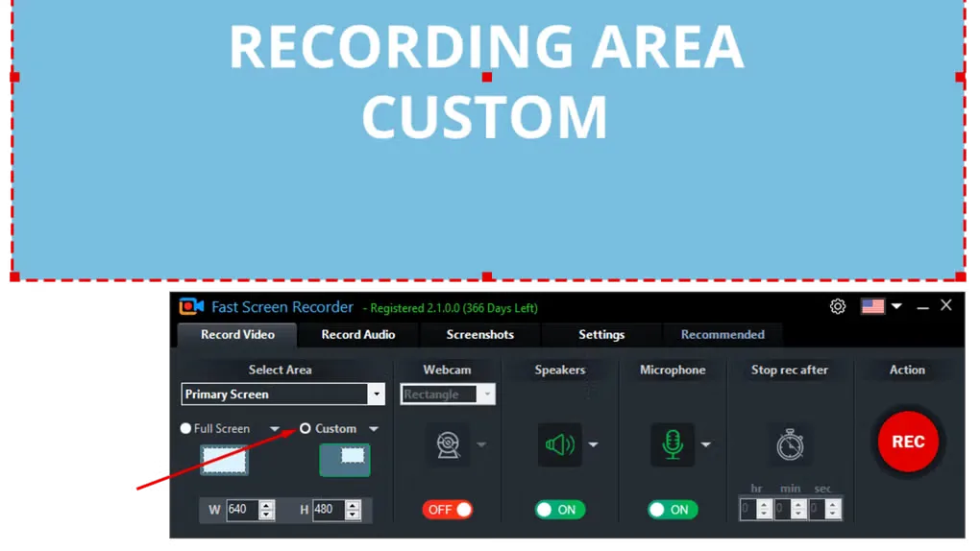Click the min timer spinner arrows
This screenshot has width=980, height=551.
798,510
